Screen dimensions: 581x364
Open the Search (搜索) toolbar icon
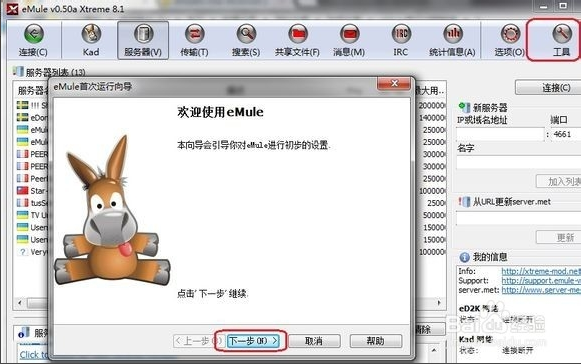coord(246,40)
